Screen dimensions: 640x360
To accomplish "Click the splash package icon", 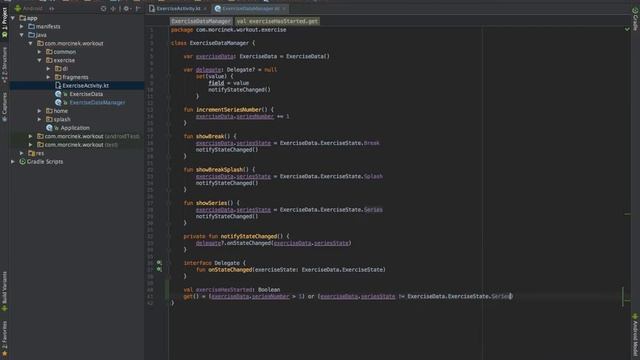I will click(49, 120).
